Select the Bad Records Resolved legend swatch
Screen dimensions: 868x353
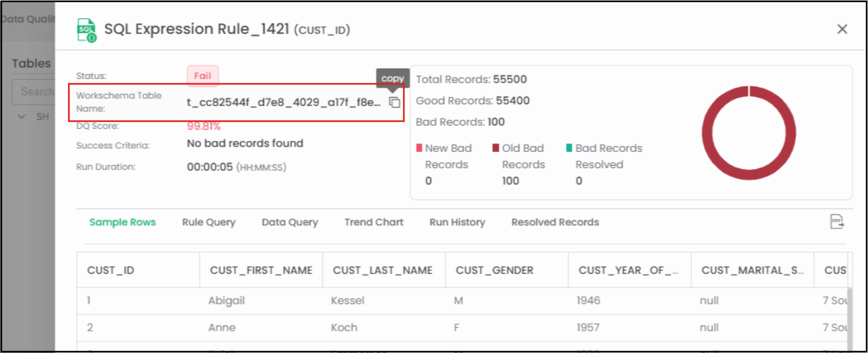click(x=570, y=148)
